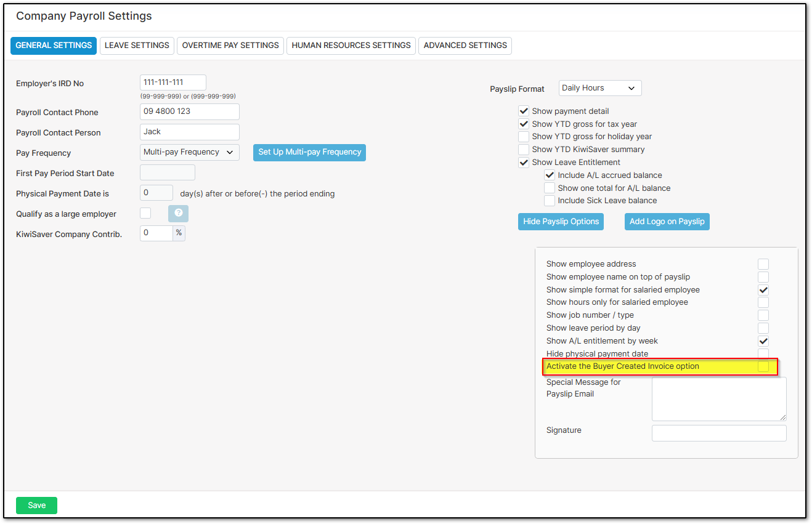The width and height of the screenshot is (812, 524).
Task: Uncheck Show simple format for salaried employee
Action: pos(763,290)
